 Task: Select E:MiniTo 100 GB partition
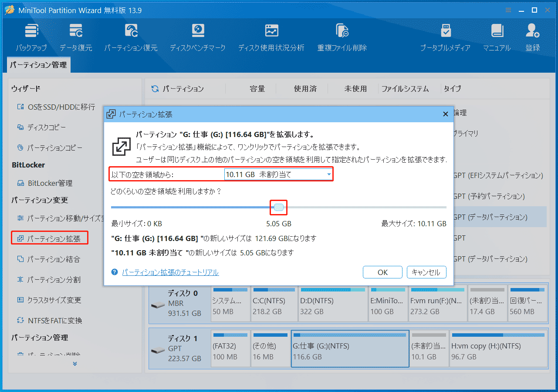pyautogui.click(x=388, y=303)
